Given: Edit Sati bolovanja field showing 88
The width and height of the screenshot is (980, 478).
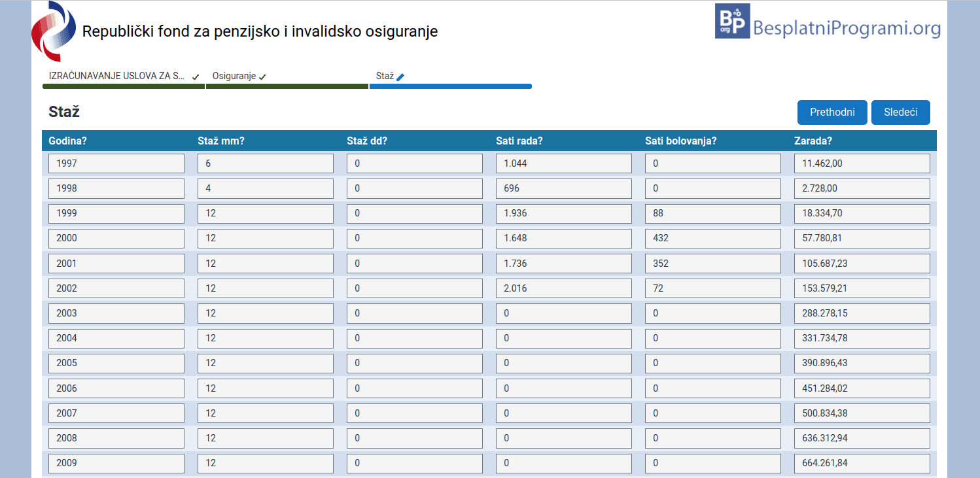Looking at the screenshot, I should pyautogui.click(x=713, y=213).
